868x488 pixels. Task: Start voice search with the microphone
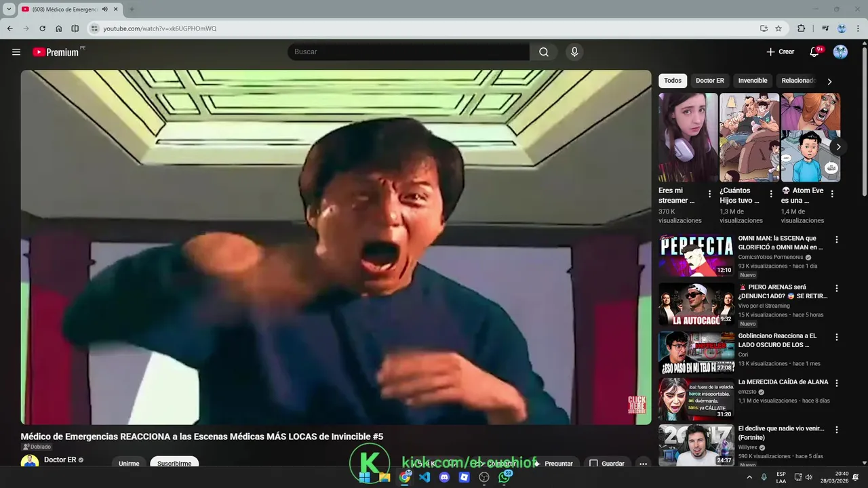tap(574, 52)
